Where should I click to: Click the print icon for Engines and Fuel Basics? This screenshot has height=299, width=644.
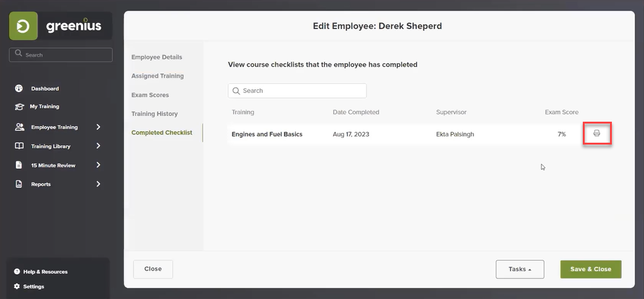(597, 133)
